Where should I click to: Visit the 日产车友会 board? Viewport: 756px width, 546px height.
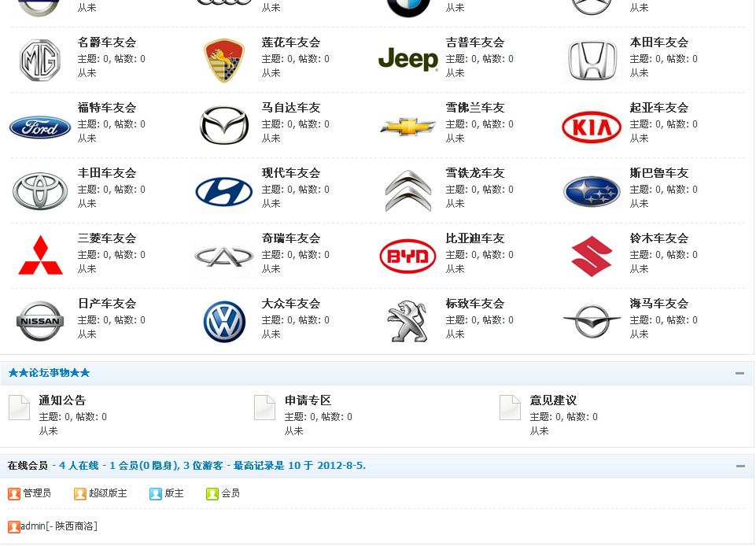(x=107, y=304)
